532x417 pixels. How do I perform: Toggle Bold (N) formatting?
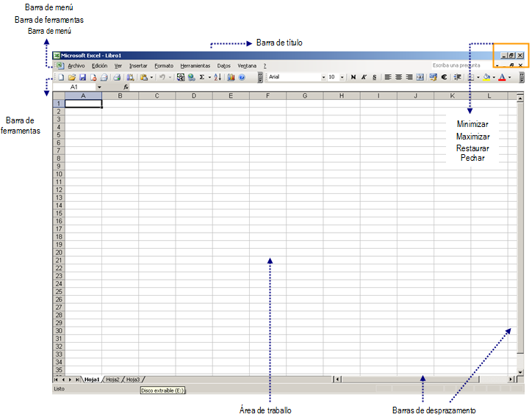click(353, 76)
